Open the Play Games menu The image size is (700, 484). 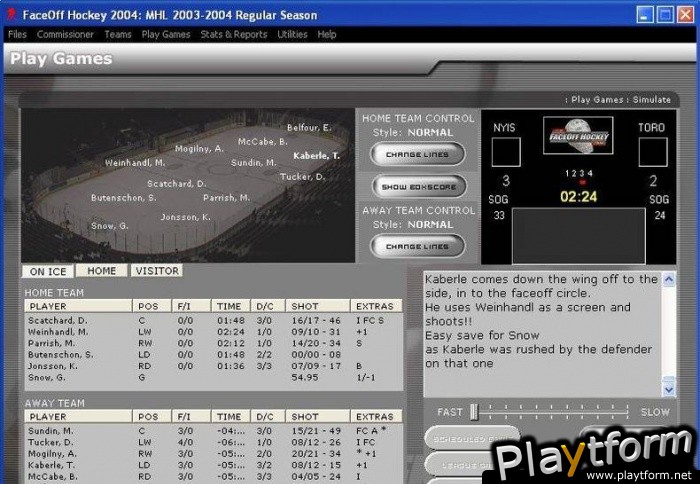(x=166, y=34)
